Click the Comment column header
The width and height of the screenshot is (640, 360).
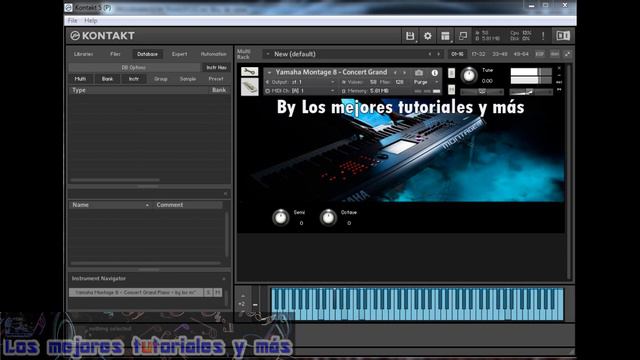click(x=188, y=205)
